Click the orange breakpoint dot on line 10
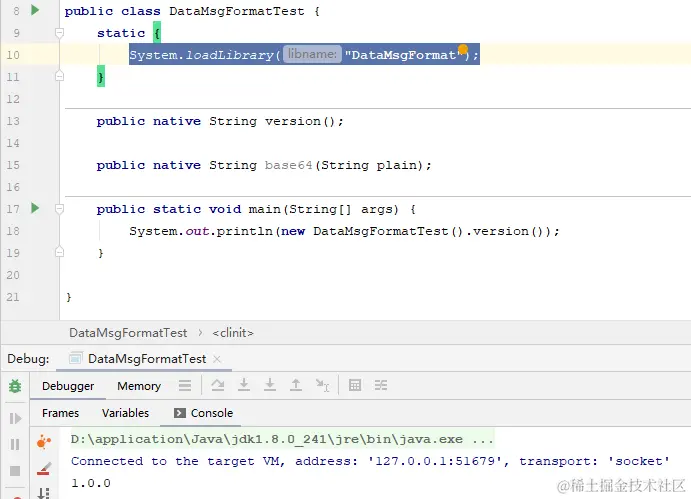Screen dimensions: 691x499 tap(463, 49)
